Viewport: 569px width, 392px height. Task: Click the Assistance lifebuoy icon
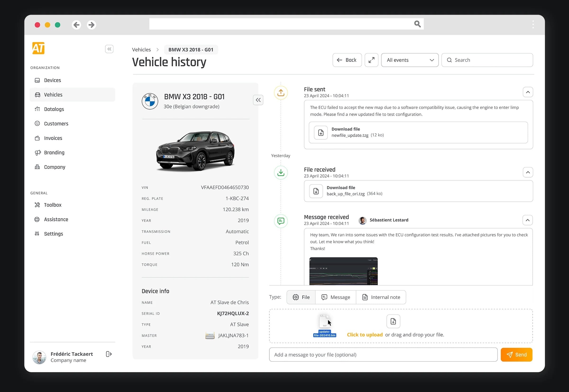(37, 219)
